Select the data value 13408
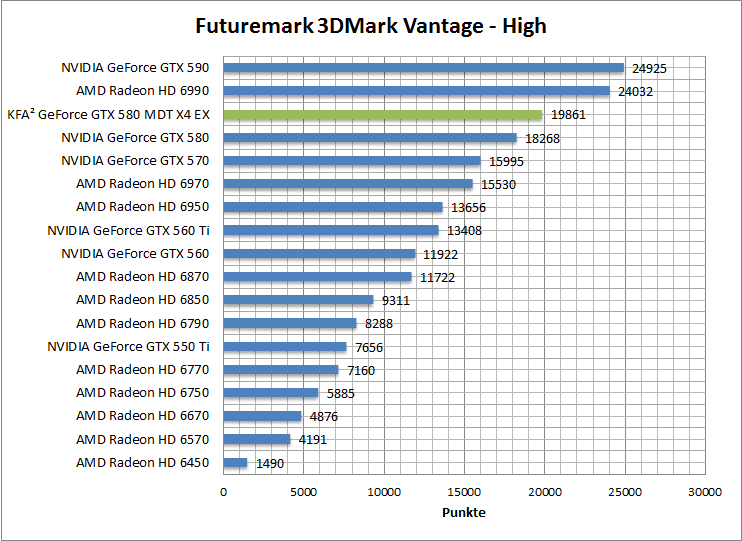Screen dimensions: 742x541 (464, 231)
